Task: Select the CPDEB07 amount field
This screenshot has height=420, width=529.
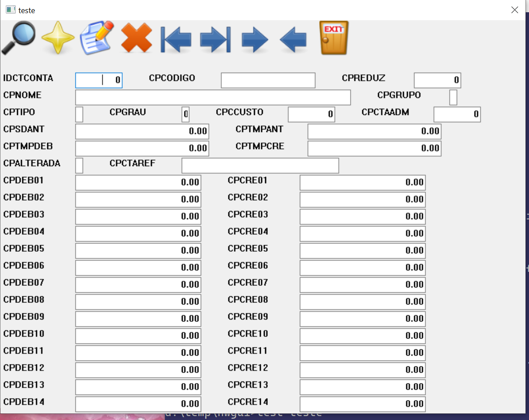Action: point(138,285)
